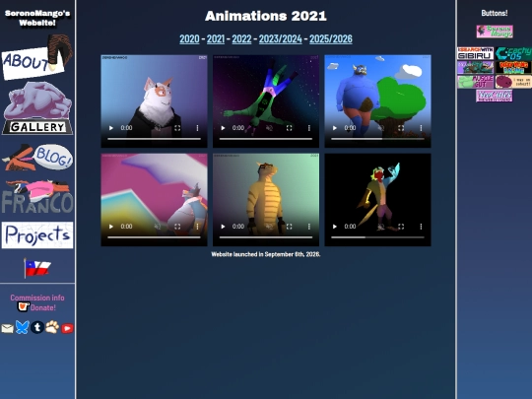Seek in the blue character video progress bar
Image resolution: width=532 pixels, height=399 pixels.
click(x=377, y=139)
